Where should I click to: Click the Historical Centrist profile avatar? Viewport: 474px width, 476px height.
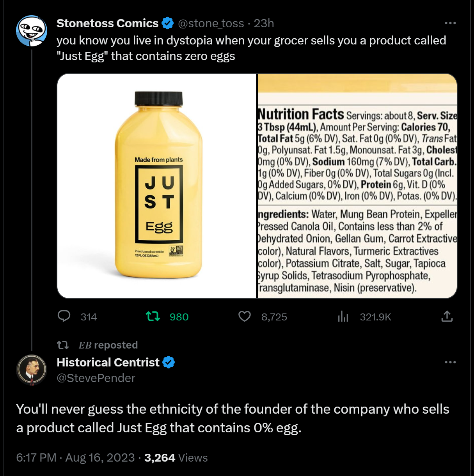click(x=32, y=370)
